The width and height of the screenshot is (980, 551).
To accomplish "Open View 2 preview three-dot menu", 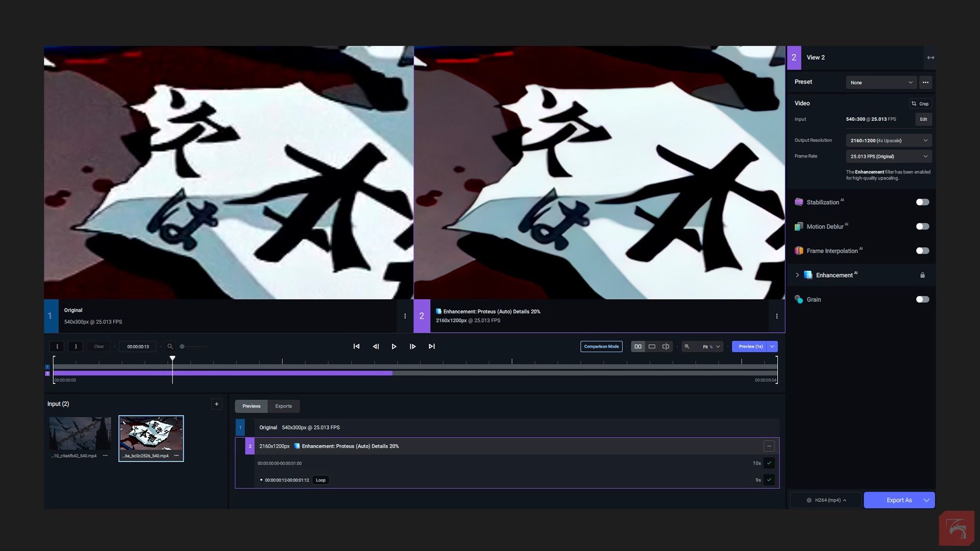I will click(x=777, y=316).
